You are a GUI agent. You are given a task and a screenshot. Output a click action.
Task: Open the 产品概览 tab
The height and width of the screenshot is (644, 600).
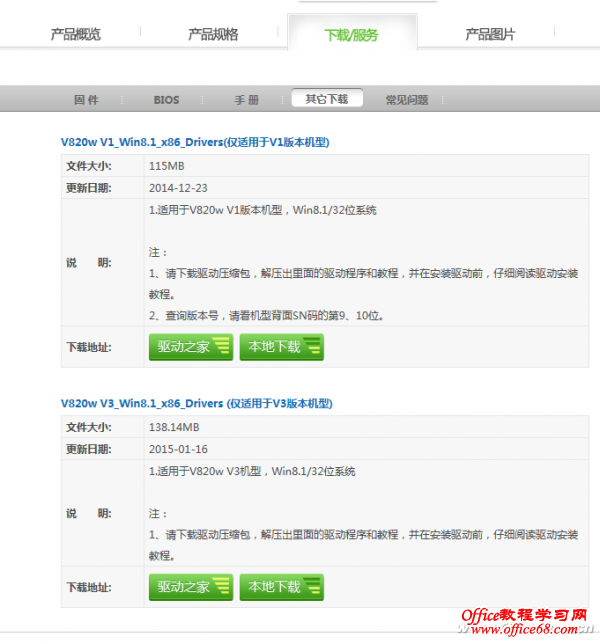[76, 34]
